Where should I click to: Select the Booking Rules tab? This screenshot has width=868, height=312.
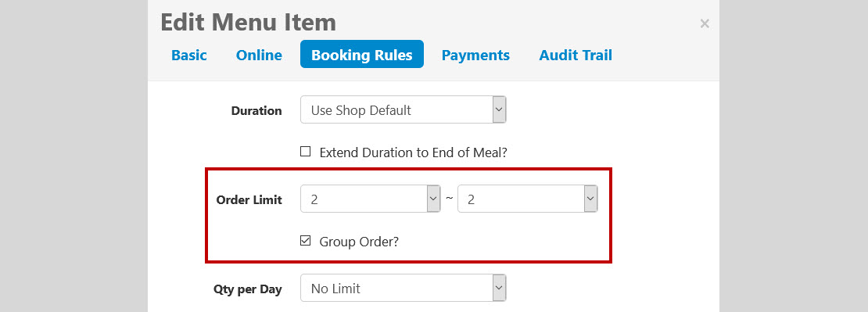click(x=362, y=54)
